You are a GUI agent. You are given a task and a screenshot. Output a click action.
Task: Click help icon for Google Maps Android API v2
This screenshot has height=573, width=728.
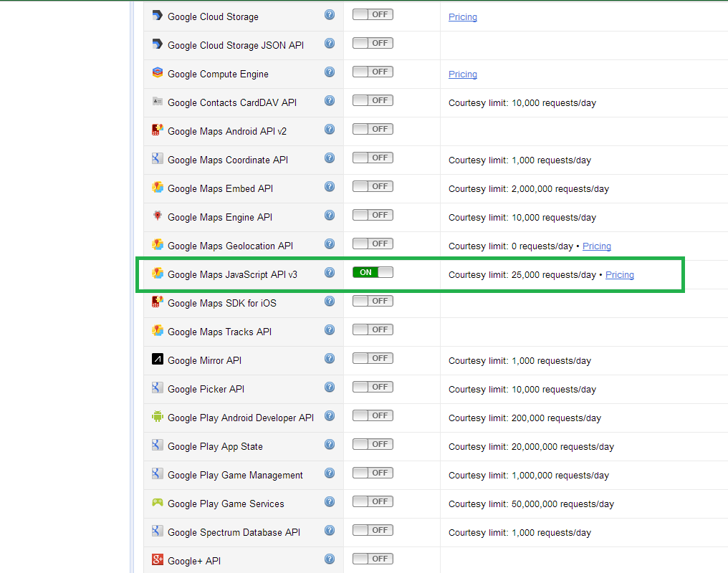coord(330,130)
